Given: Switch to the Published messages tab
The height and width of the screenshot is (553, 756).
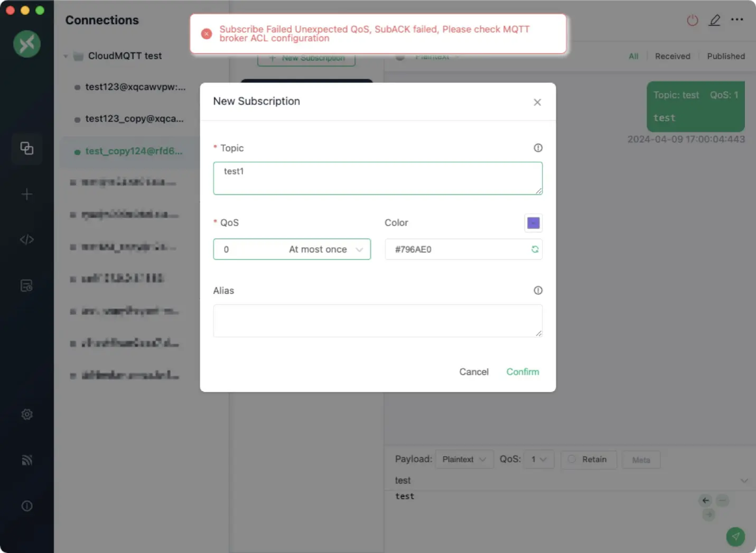Looking at the screenshot, I should [x=725, y=56].
